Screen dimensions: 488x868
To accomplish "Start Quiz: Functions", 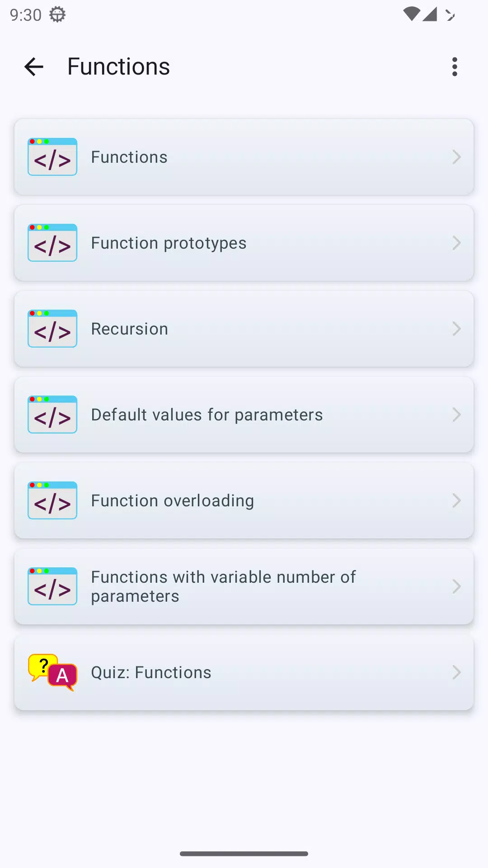I will (x=244, y=672).
